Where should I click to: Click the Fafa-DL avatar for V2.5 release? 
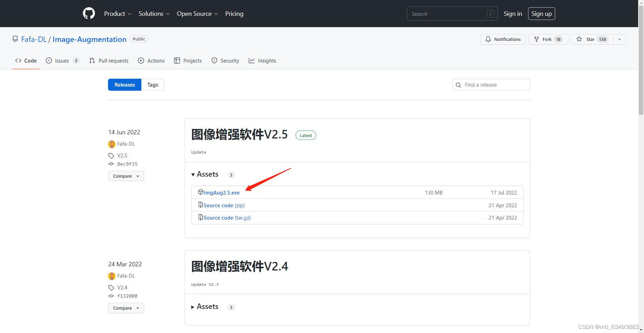tap(111, 144)
